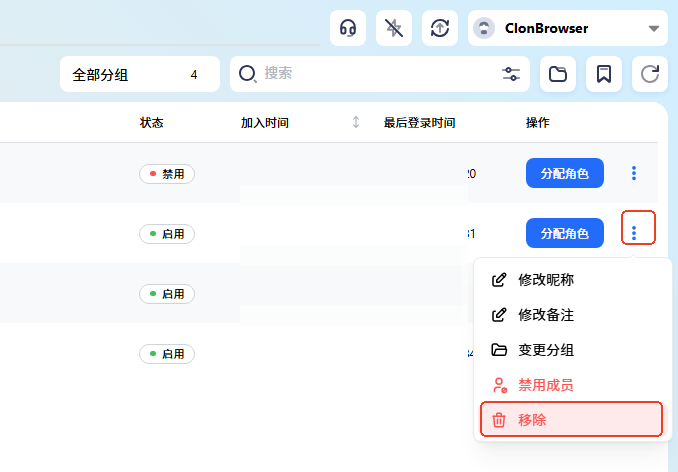Choose 变更分组 in the menu
The width and height of the screenshot is (678, 472).
[x=573, y=350]
